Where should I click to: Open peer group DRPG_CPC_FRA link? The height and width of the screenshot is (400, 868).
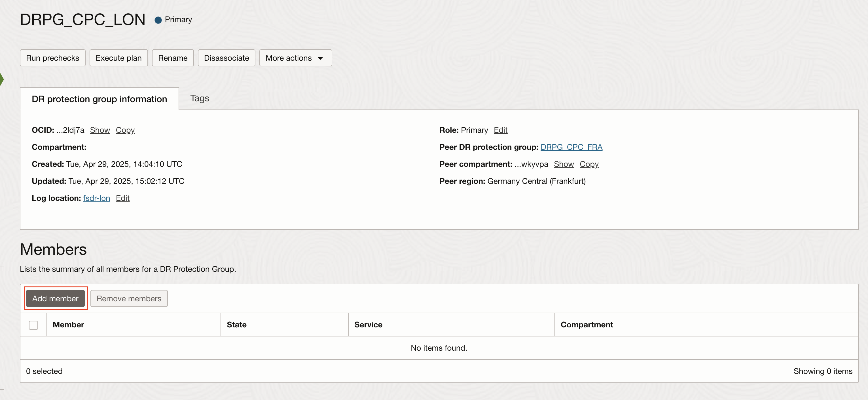(x=571, y=147)
